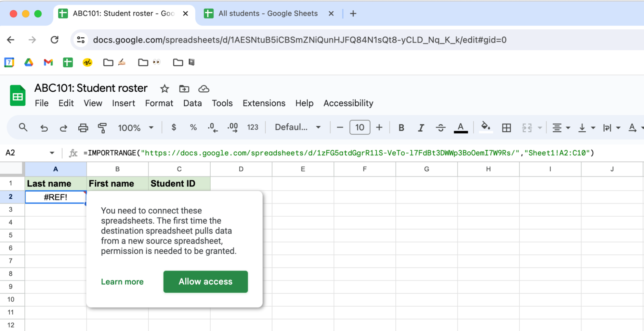
Task: Toggle bold formatting
Action: coord(401,128)
